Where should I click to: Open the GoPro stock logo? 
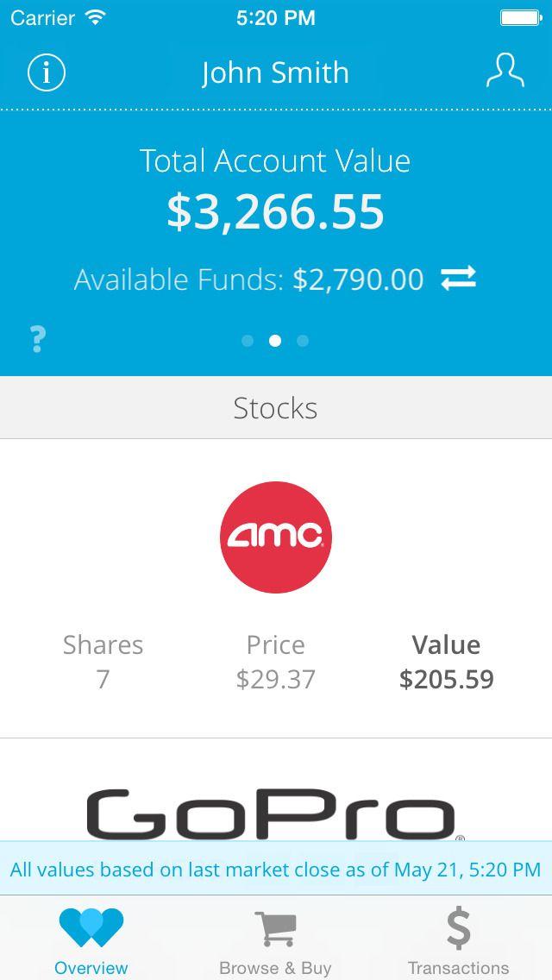(276, 814)
